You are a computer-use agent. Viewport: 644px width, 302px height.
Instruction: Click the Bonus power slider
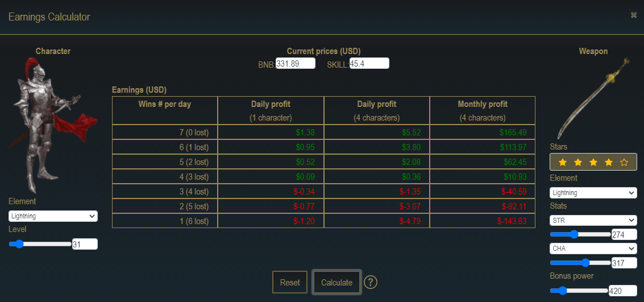coord(579,291)
